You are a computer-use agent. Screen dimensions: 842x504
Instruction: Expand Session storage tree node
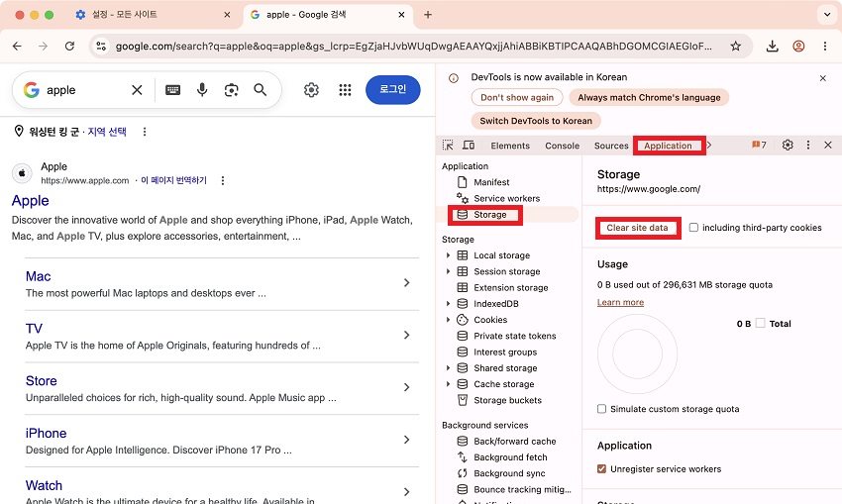(x=448, y=271)
